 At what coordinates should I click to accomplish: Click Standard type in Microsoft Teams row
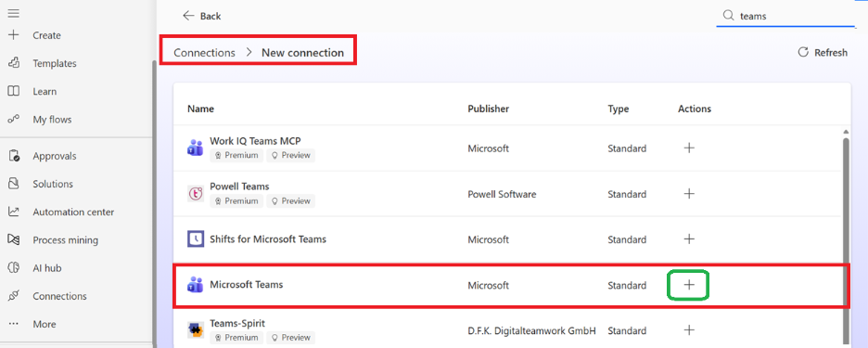pos(627,286)
